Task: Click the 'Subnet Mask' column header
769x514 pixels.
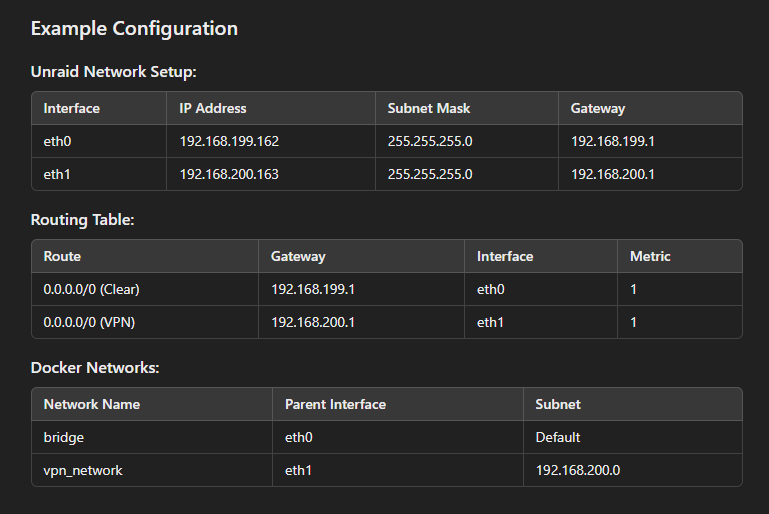Action: (x=429, y=108)
